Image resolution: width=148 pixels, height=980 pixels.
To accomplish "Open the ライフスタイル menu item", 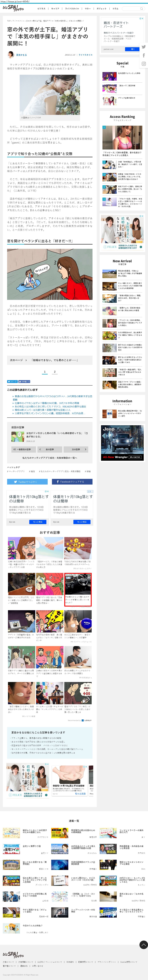I will 72,8.
